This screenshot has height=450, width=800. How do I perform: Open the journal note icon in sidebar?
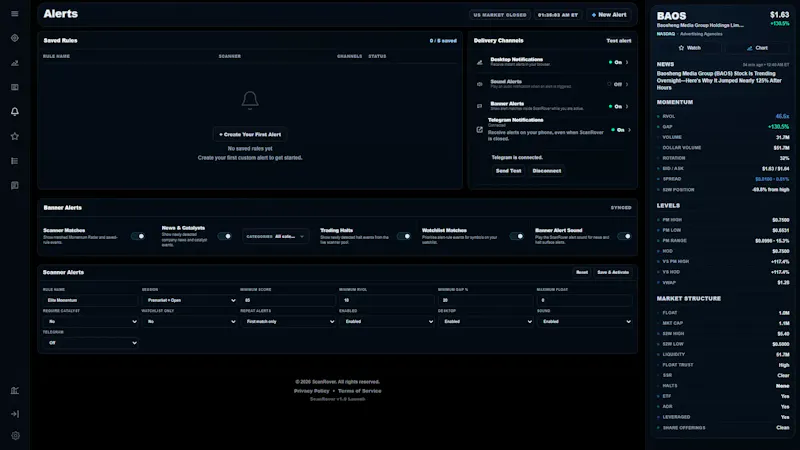pyautogui.click(x=15, y=185)
